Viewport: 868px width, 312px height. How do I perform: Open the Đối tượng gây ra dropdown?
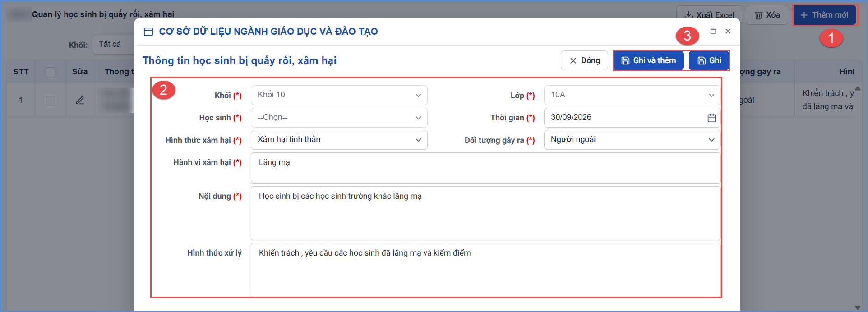pos(632,140)
